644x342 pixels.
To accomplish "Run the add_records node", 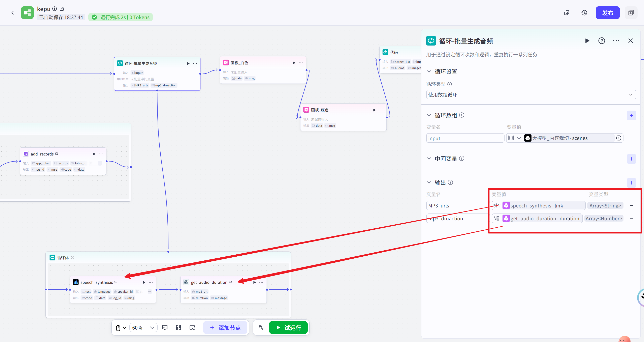I will tap(94, 154).
